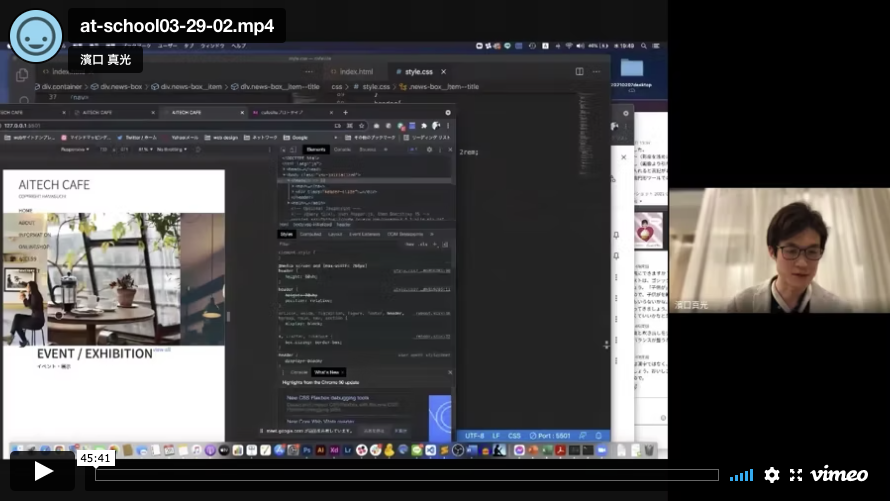Toggle the device toolbar icon in DevTools
The image size is (891, 501).
[x=293, y=149]
